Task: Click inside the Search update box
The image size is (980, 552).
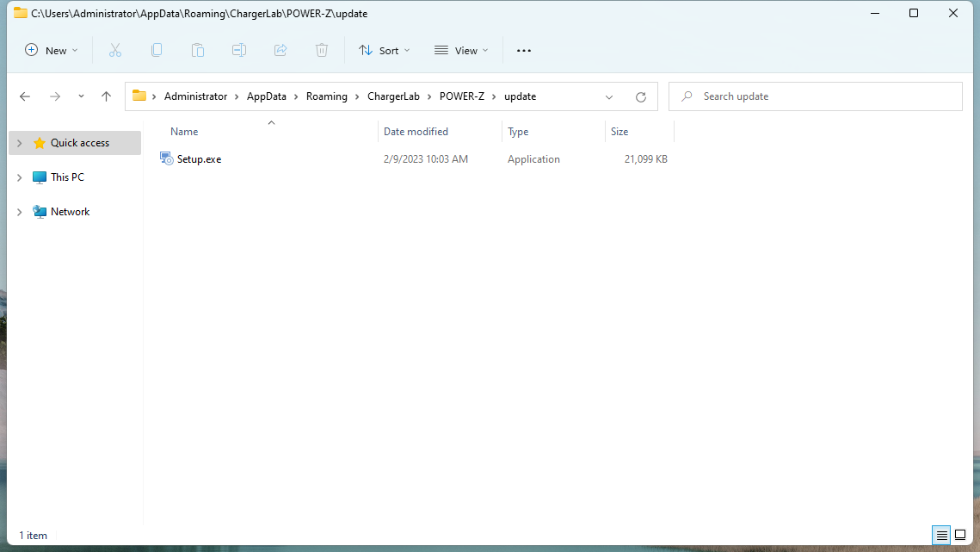Action: click(816, 96)
